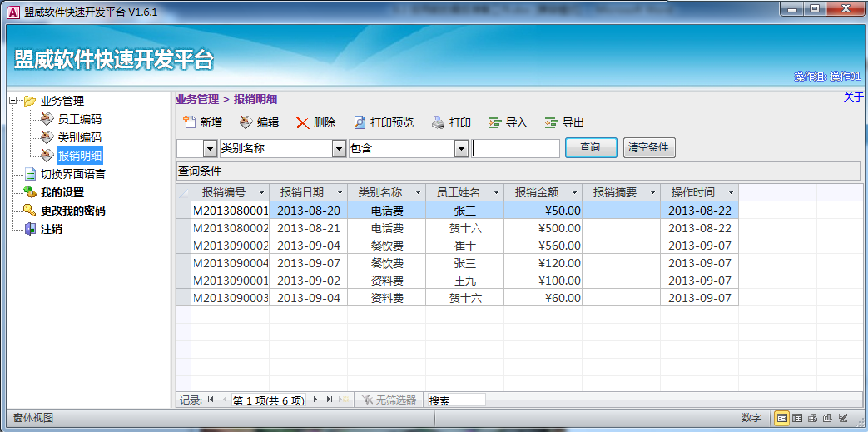Open 切换界面语言 menu item
This screenshot has height=432, width=868.
(73, 175)
